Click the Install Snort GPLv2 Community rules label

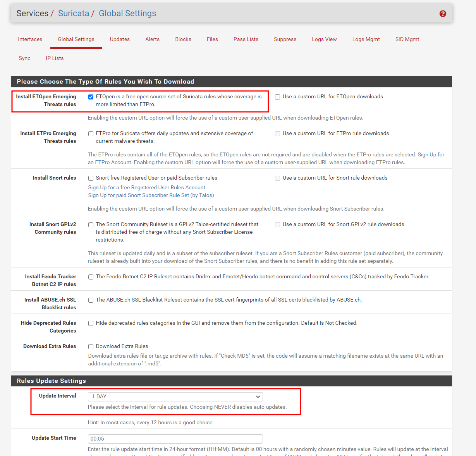tap(53, 228)
